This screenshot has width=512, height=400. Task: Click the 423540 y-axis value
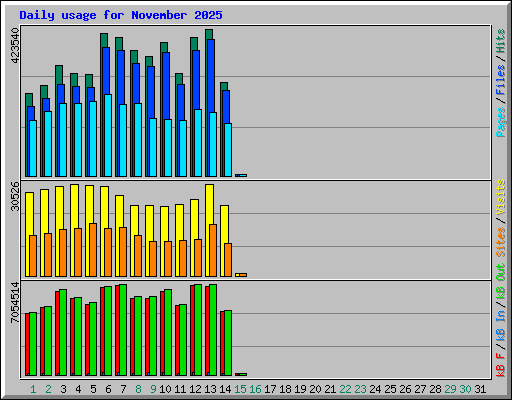coord(15,45)
